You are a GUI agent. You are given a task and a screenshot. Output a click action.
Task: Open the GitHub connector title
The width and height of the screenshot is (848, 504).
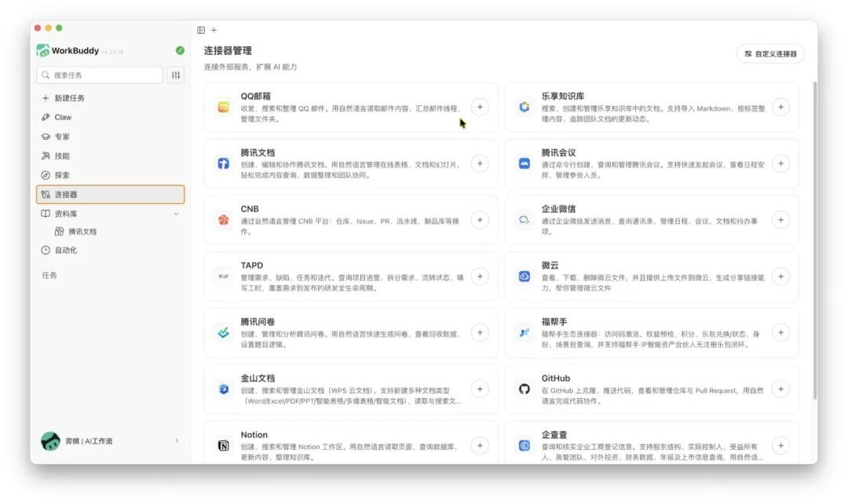tap(555, 378)
